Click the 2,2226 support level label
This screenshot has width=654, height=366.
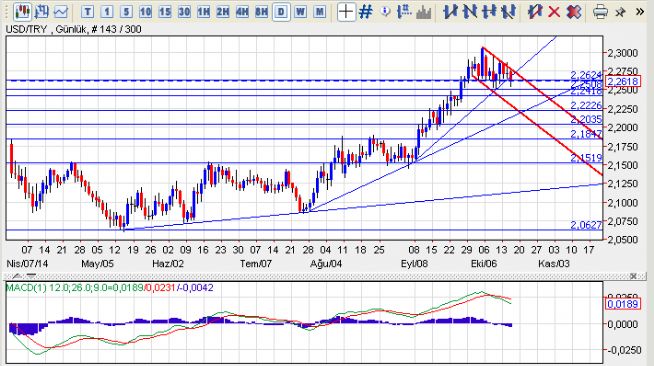(x=586, y=105)
